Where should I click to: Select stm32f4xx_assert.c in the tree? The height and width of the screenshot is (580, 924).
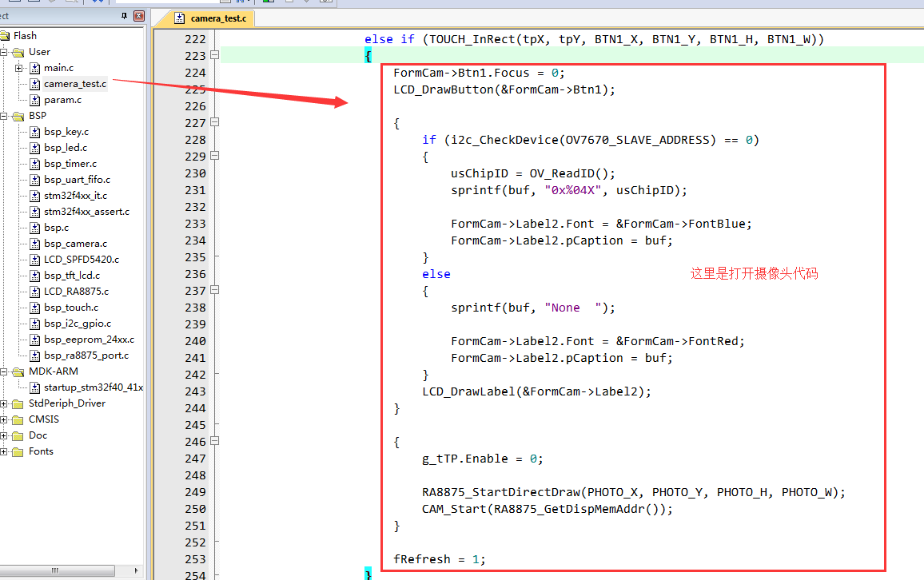click(x=86, y=212)
